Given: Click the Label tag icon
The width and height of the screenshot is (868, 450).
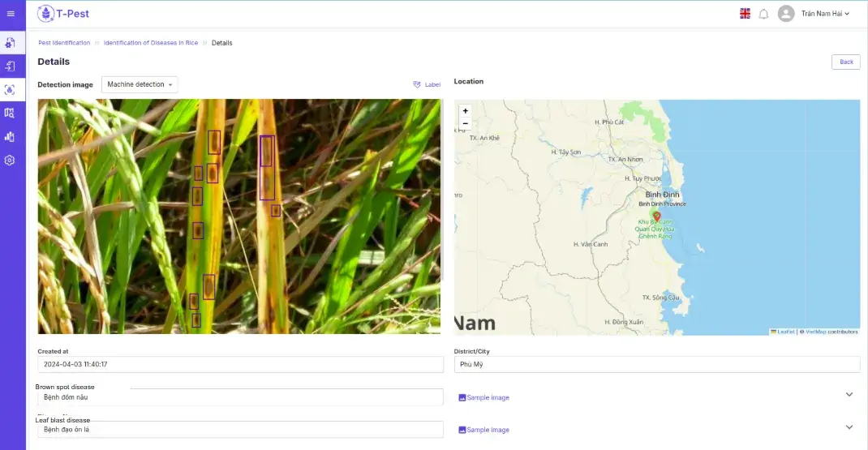Looking at the screenshot, I should pyautogui.click(x=417, y=84).
